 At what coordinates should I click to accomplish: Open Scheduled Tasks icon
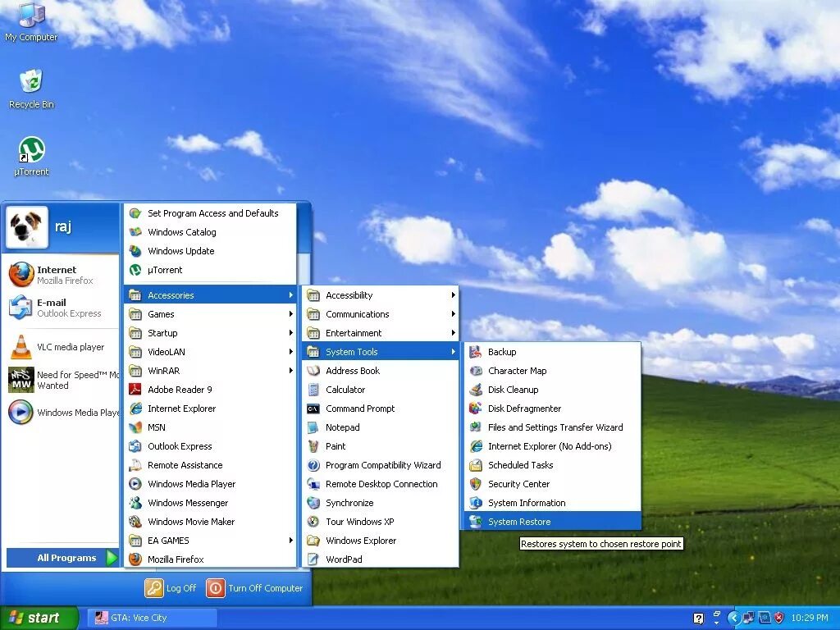[475, 464]
